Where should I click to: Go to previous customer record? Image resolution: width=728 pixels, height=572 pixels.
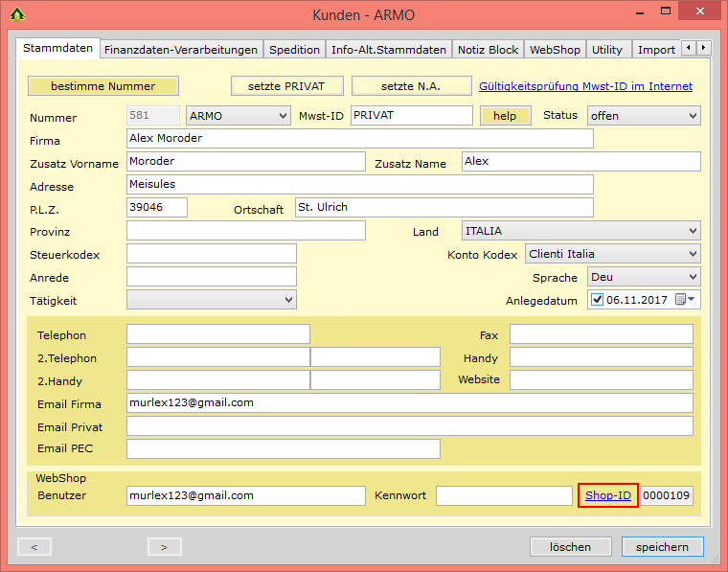(x=34, y=547)
